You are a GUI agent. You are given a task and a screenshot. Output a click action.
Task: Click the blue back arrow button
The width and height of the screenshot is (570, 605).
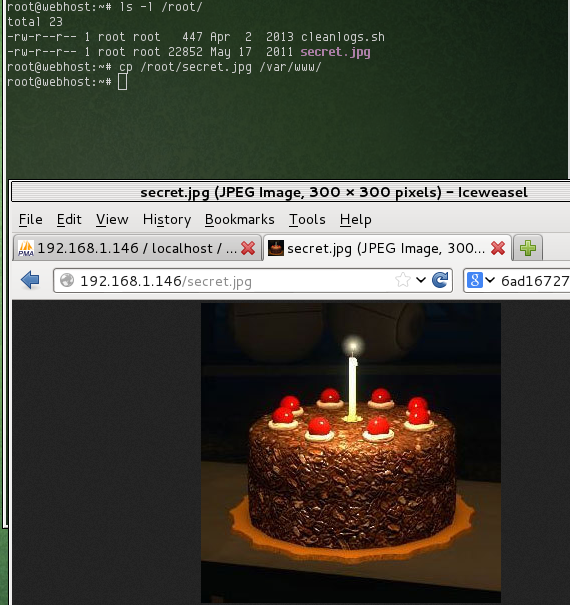(30, 280)
